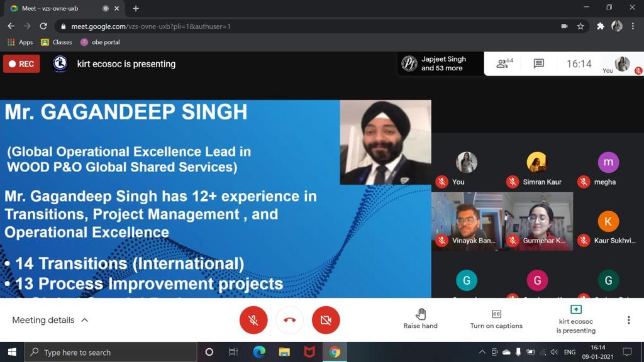Select Gurmehar's video tile

coord(538,221)
